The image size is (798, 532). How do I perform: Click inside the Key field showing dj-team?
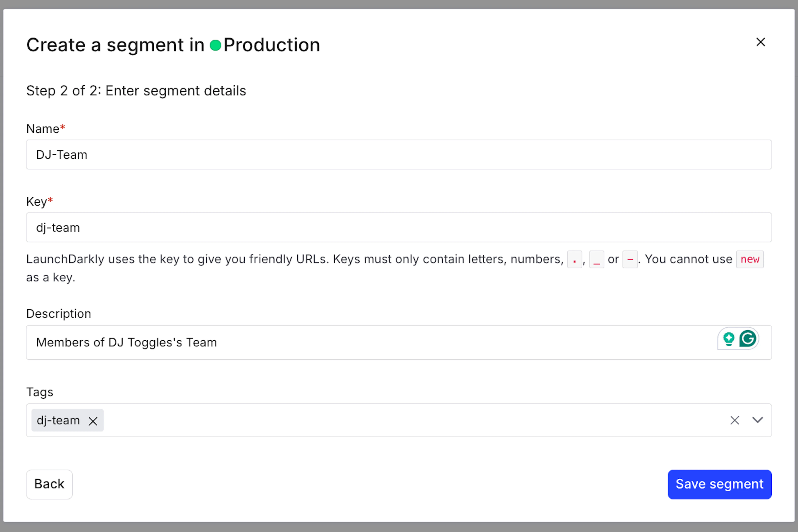399,227
